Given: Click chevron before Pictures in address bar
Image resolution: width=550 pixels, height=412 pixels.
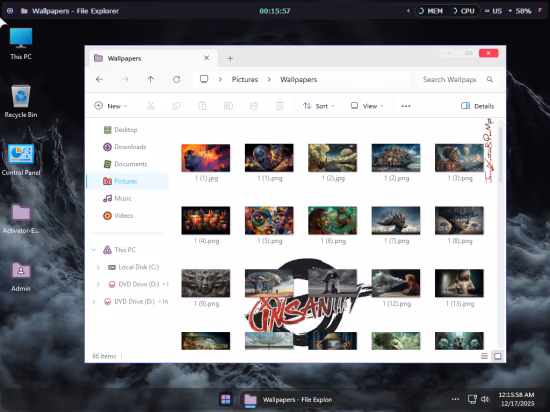Looking at the screenshot, I should tap(220, 80).
